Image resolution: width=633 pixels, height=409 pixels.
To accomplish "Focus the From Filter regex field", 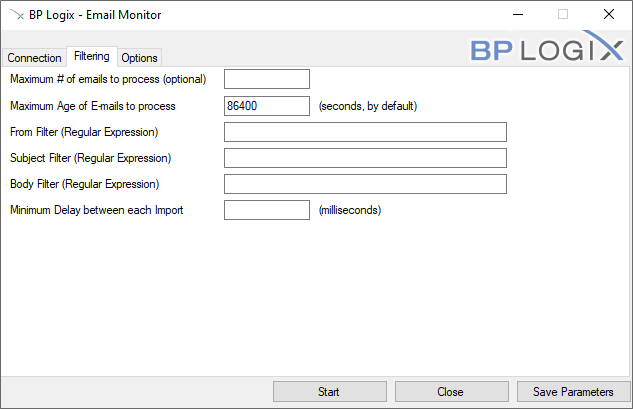I will pyautogui.click(x=365, y=132).
